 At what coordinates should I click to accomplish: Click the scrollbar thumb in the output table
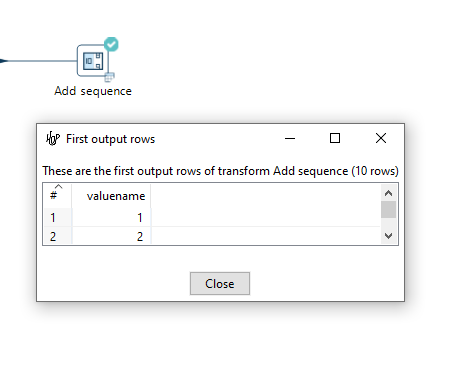pos(388,209)
